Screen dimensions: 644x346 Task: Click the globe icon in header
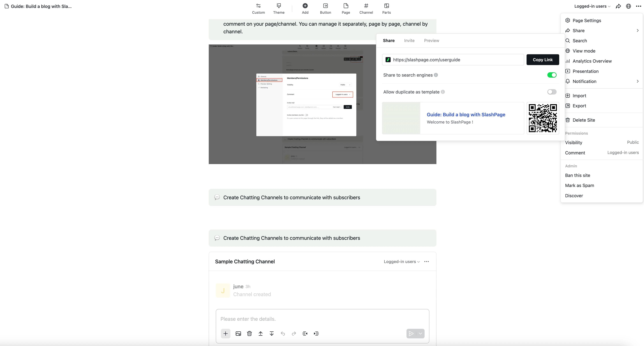(x=629, y=6)
